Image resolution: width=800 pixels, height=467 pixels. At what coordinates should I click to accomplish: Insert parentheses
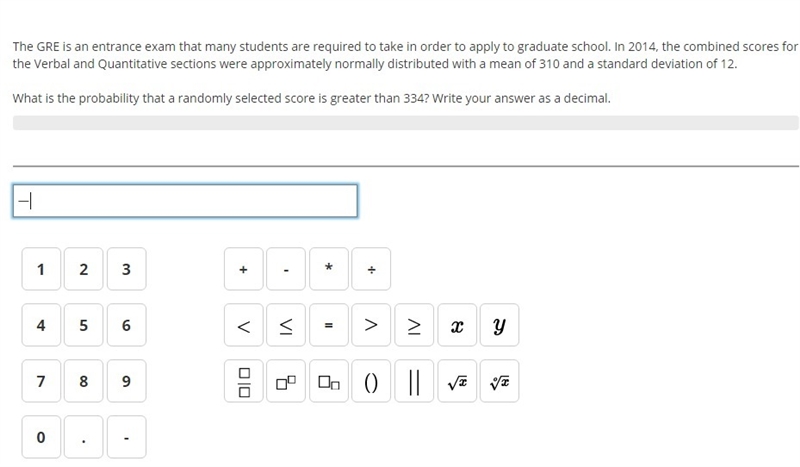tap(371, 381)
